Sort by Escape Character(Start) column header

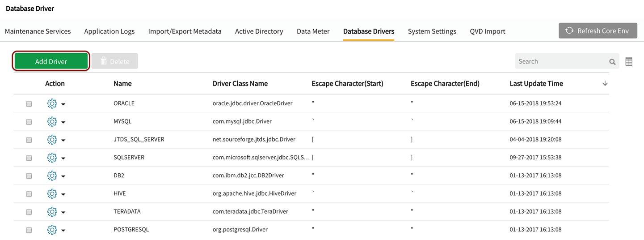pos(347,83)
